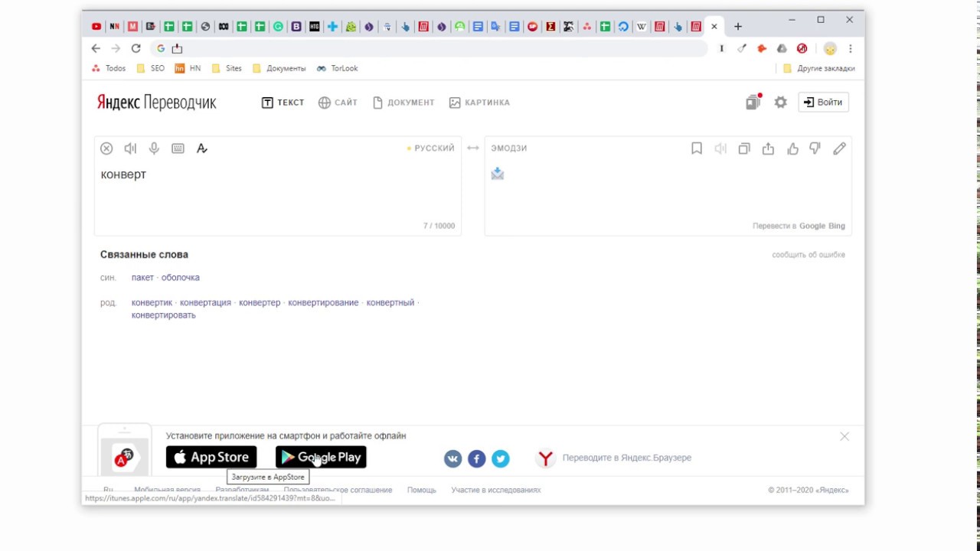This screenshot has width=980, height=551.
Task: Open the virtual keyboard
Action: [x=178, y=148]
